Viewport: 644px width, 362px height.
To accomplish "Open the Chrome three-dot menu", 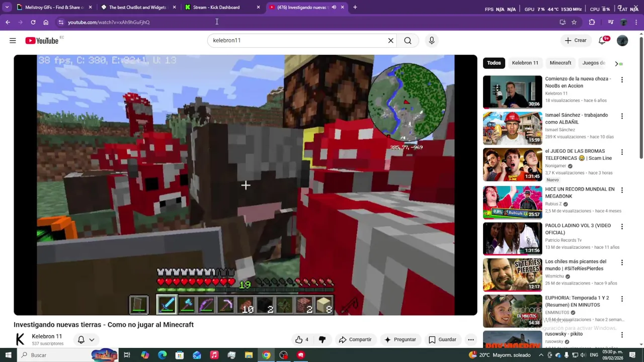I will tap(637, 22).
